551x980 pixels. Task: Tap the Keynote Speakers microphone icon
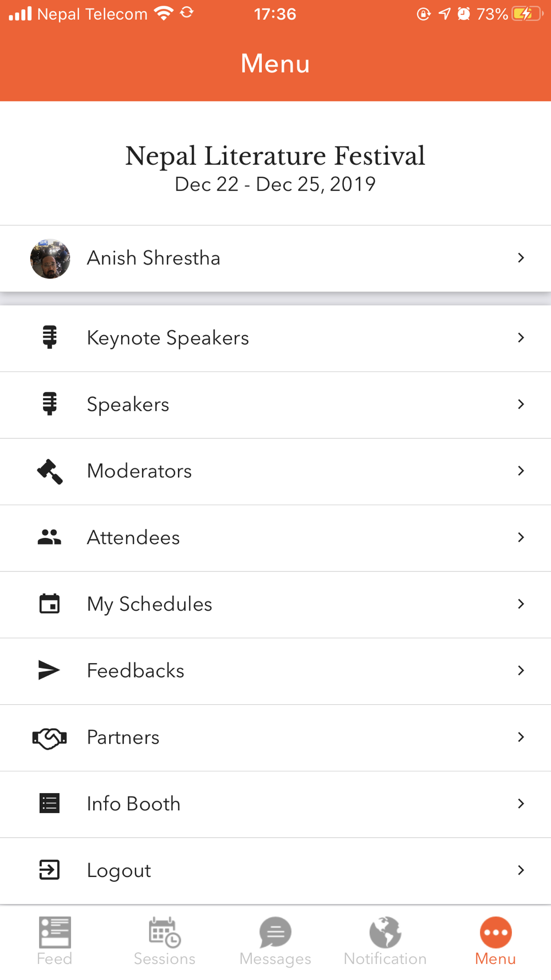click(50, 337)
